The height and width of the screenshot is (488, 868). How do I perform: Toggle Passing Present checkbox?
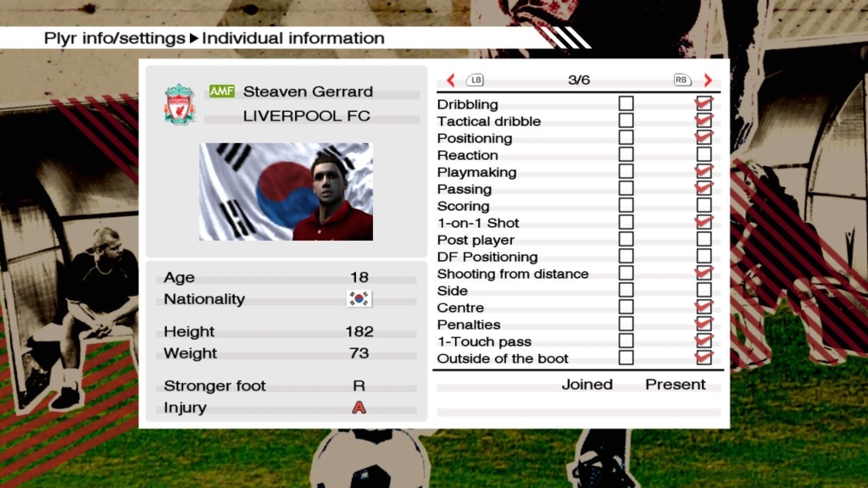[x=704, y=188]
